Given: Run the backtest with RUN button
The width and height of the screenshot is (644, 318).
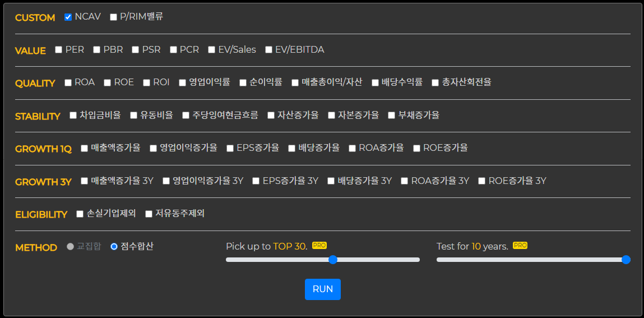Looking at the screenshot, I should coord(323,289).
